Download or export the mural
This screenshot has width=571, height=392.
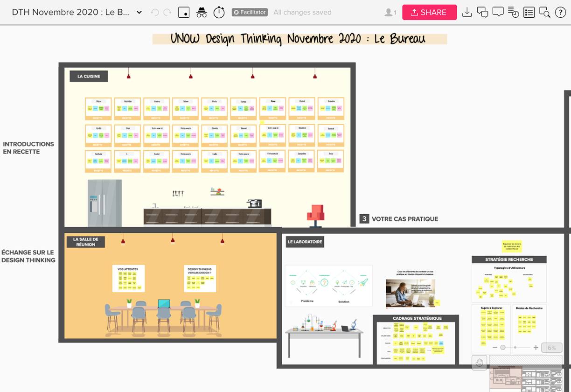(467, 13)
